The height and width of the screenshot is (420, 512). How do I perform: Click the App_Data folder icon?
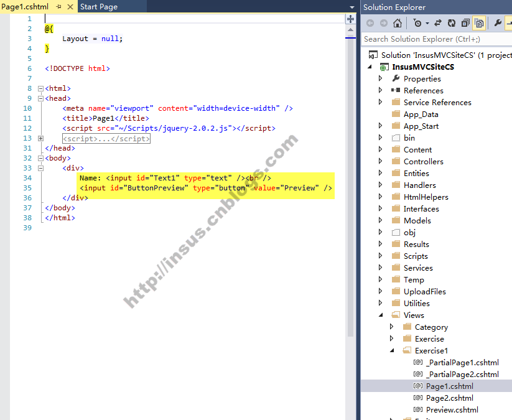click(x=396, y=114)
